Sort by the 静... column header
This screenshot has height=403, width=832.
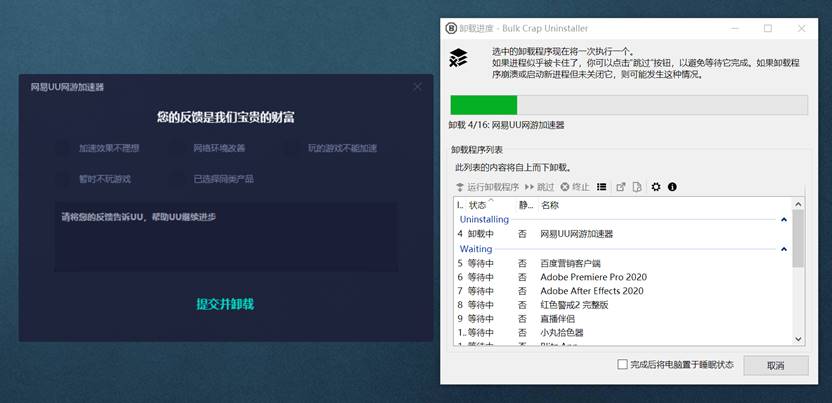tap(526, 205)
